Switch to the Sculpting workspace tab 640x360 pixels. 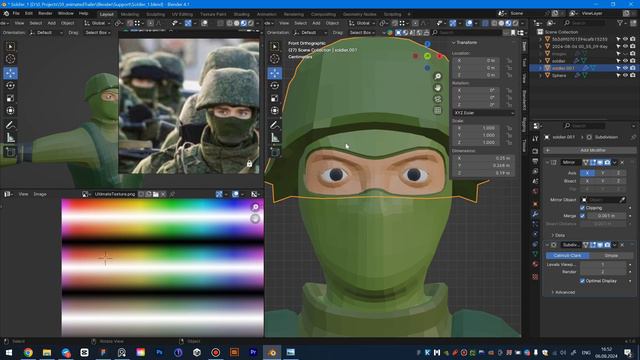click(x=156, y=14)
